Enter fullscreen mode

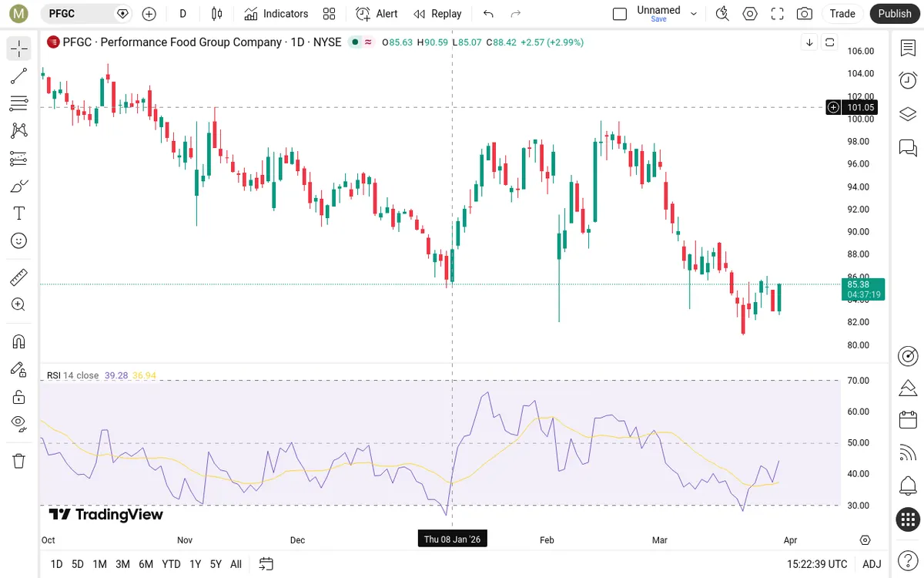click(x=778, y=13)
